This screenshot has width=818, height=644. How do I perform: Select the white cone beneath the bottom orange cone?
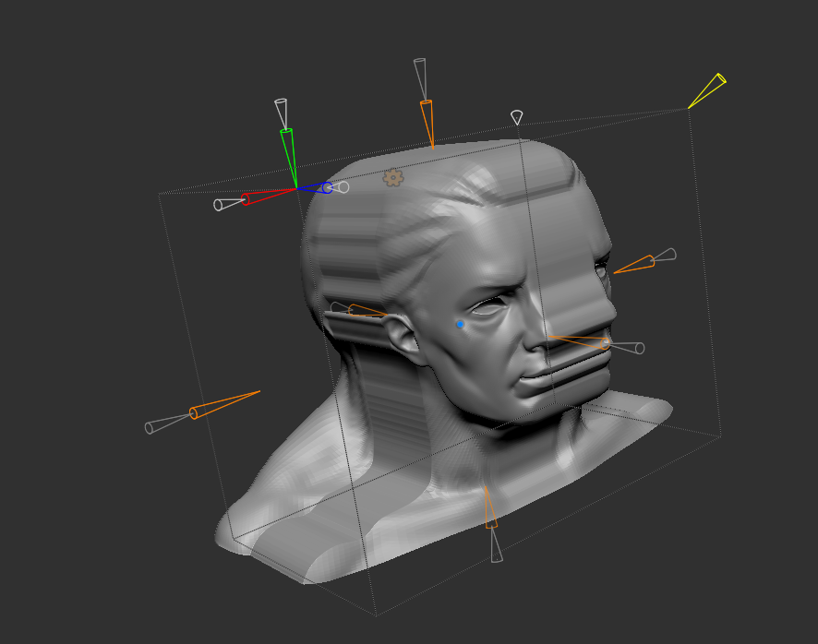(x=496, y=545)
